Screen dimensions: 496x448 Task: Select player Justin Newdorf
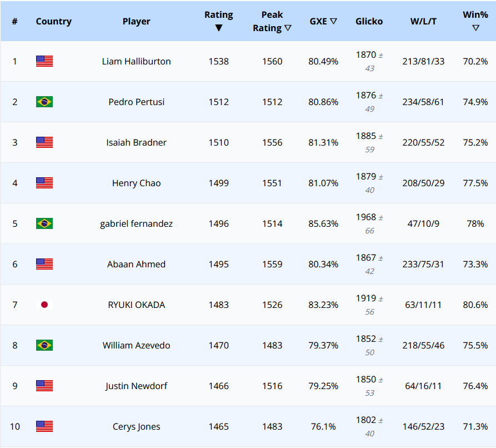click(x=136, y=386)
